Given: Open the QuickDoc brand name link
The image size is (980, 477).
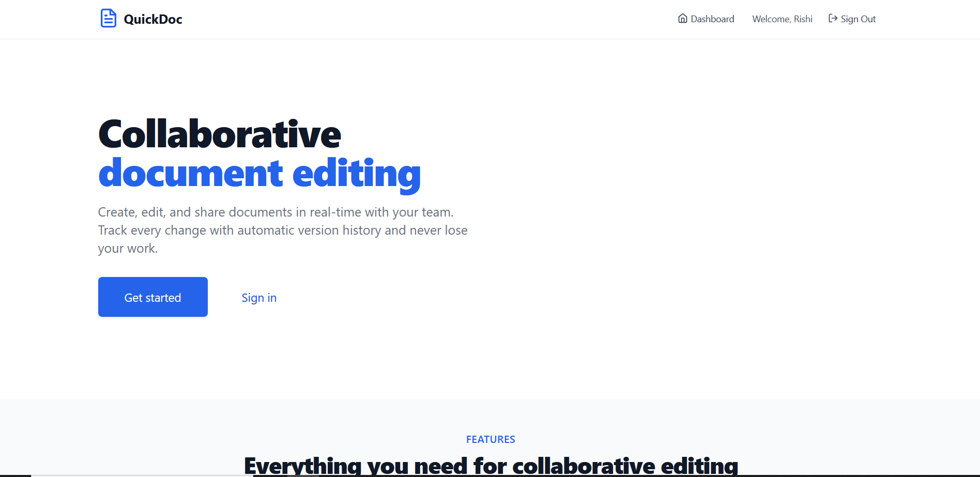Looking at the screenshot, I should coord(153,19).
